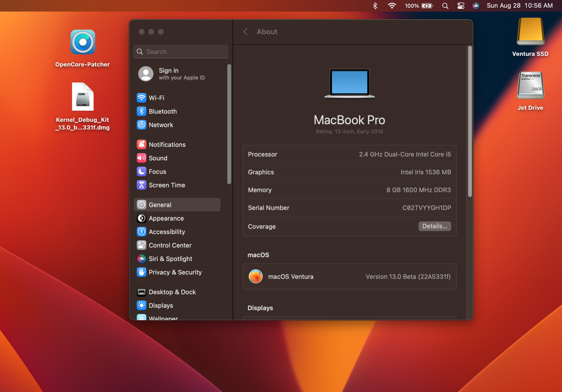Open Bluetooth settings in the sidebar
The height and width of the screenshot is (392, 562).
pyautogui.click(x=162, y=111)
